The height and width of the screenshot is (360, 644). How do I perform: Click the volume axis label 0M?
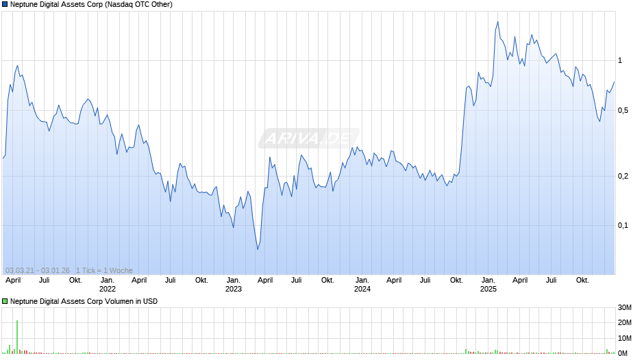(623, 353)
